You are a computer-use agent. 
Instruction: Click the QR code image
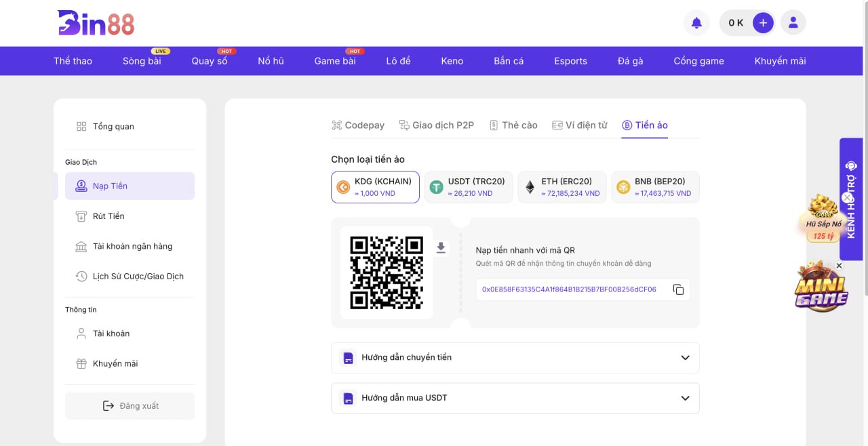387,272
